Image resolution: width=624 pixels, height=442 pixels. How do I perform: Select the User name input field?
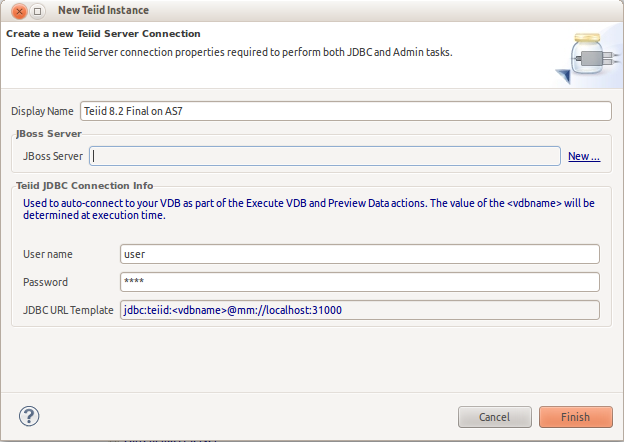coord(359,254)
